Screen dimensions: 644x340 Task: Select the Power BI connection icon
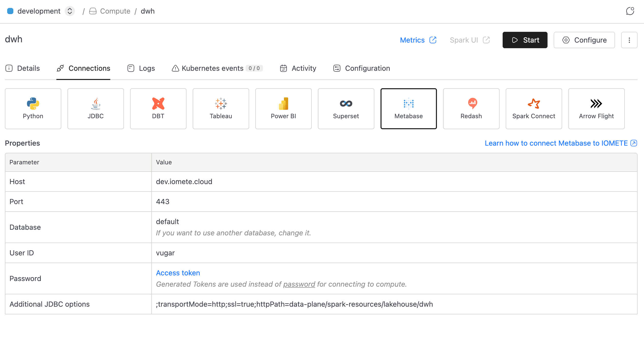[283, 103]
